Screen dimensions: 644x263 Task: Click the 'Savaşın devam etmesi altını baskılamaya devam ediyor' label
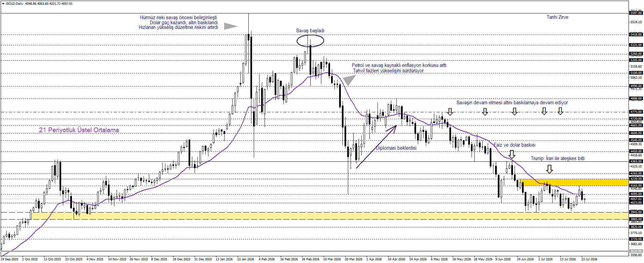click(512, 103)
